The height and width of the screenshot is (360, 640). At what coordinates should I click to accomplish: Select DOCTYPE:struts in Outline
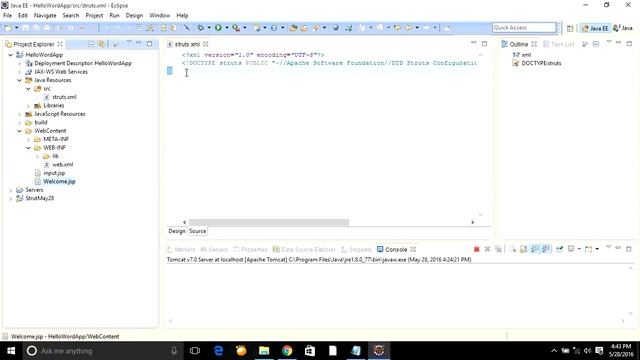pos(541,63)
